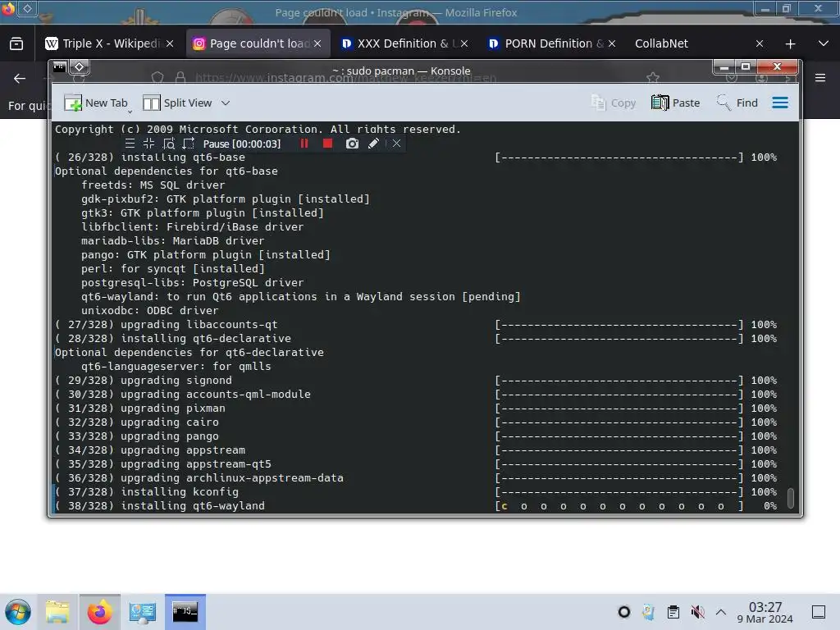The image size is (840, 630).
Task: Close the XXX Definition tab
Action: 464,43
